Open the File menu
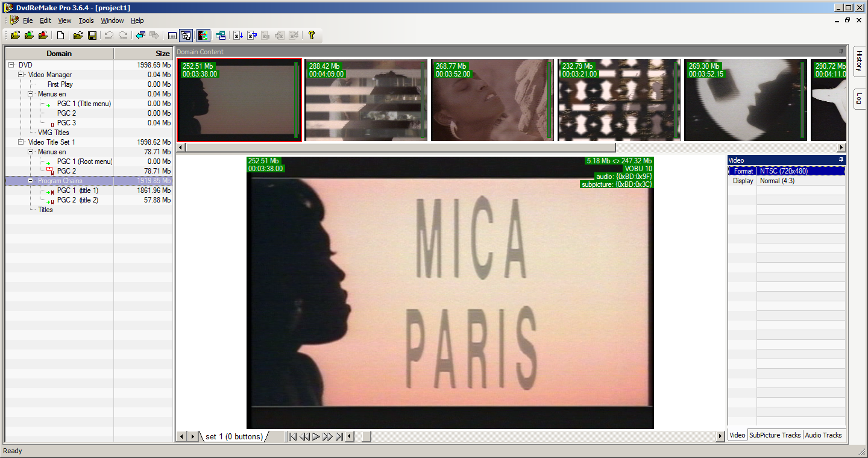 [x=28, y=20]
